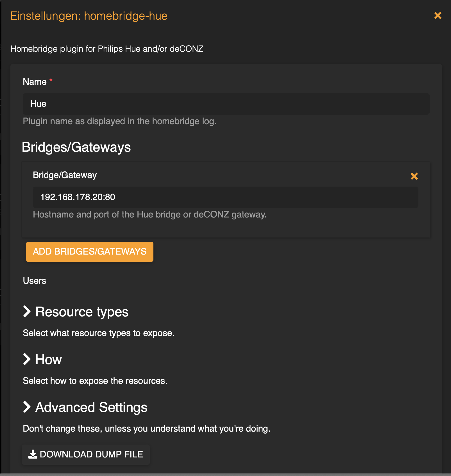Expand the How section chevron arrow
Viewport: 451px width, 476px height.
27,359
